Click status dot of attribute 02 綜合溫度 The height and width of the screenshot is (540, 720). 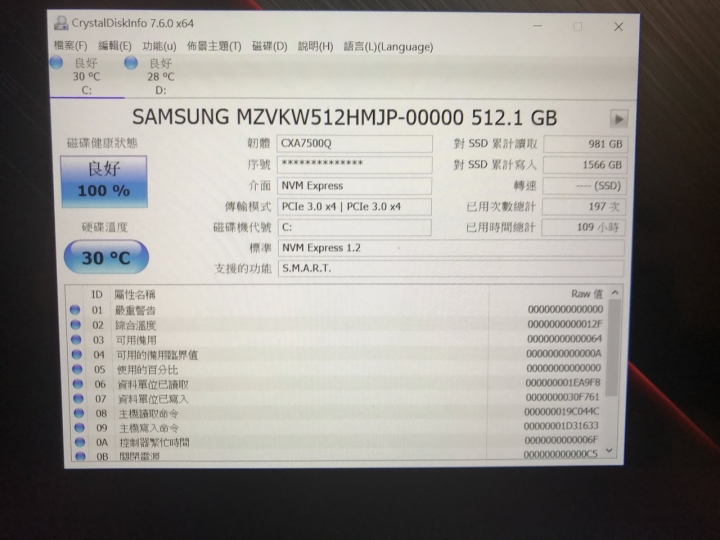coord(76,325)
